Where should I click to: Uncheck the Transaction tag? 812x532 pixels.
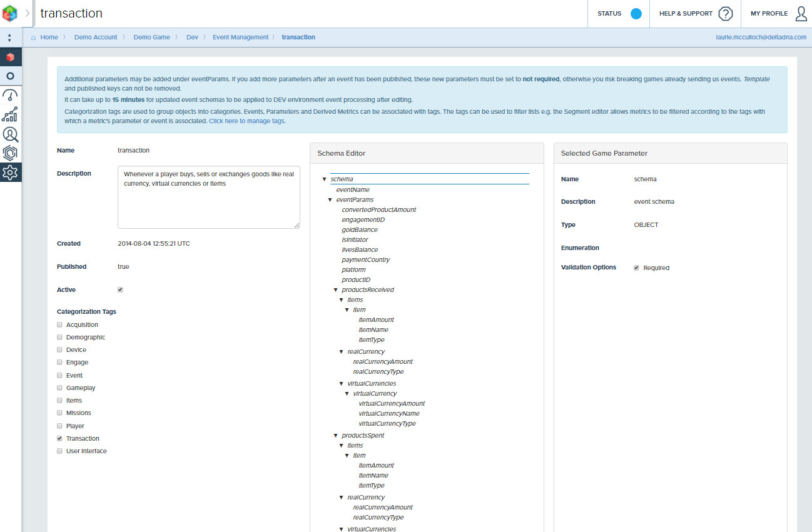coord(59,439)
